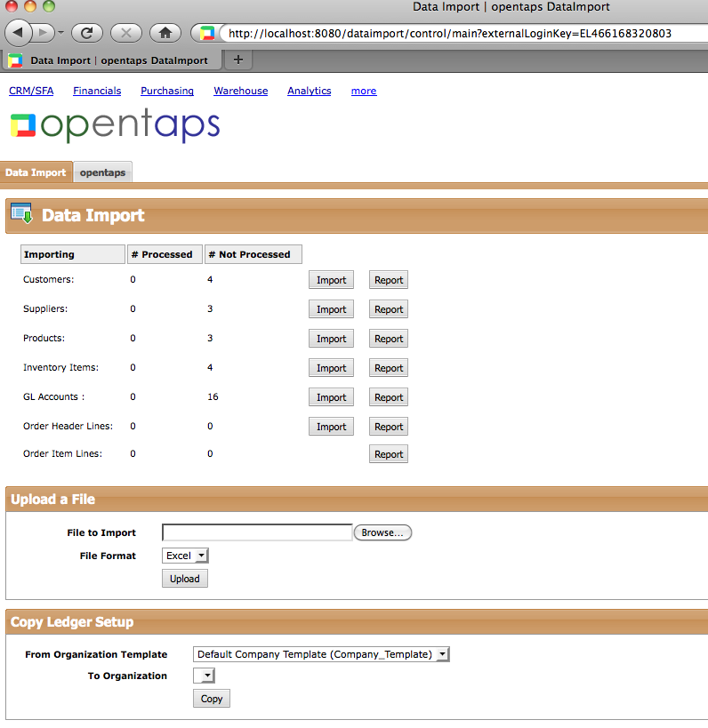The width and height of the screenshot is (708, 728).
Task: View the Products report
Action: pyautogui.click(x=389, y=339)
